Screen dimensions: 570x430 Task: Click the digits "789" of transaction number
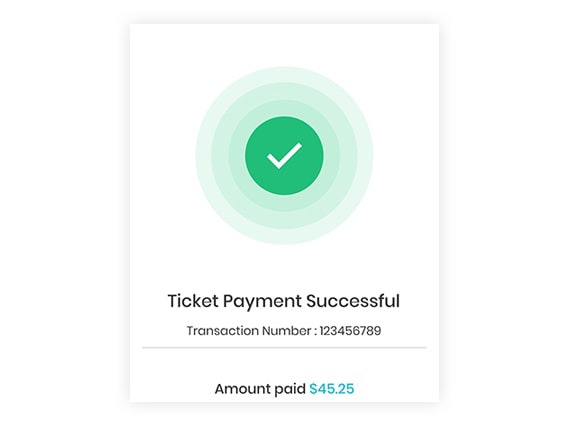tap(371, 331)
